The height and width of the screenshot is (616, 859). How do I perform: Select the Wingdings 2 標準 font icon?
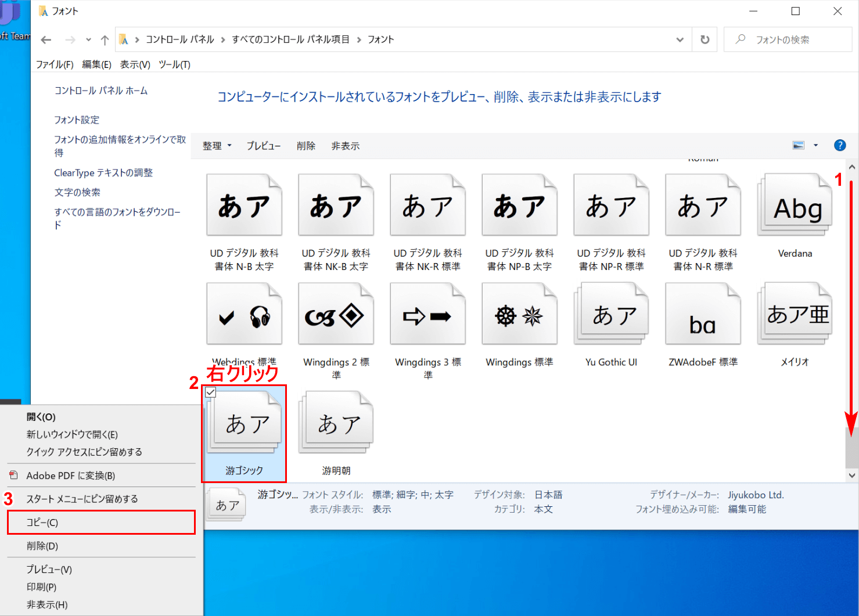[336, 314]
